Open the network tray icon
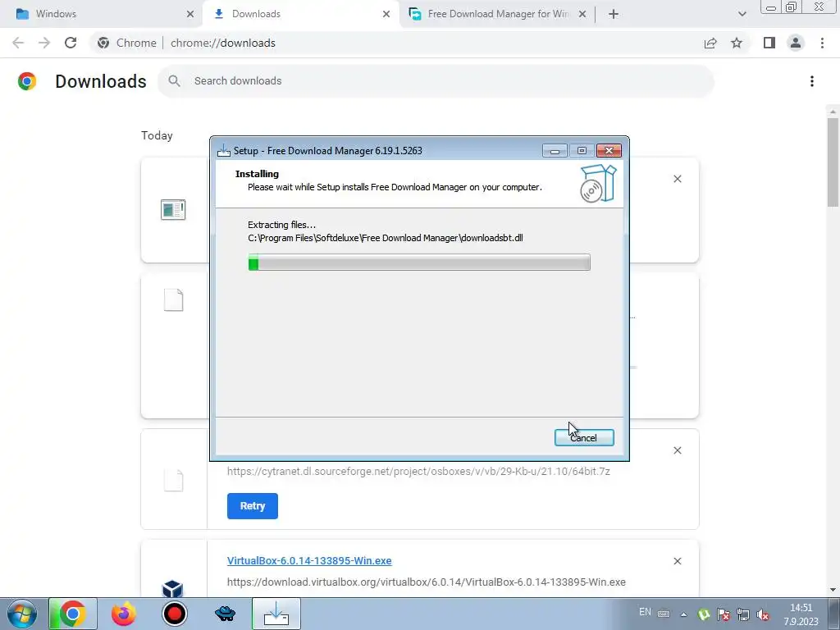 coord(743,615)
